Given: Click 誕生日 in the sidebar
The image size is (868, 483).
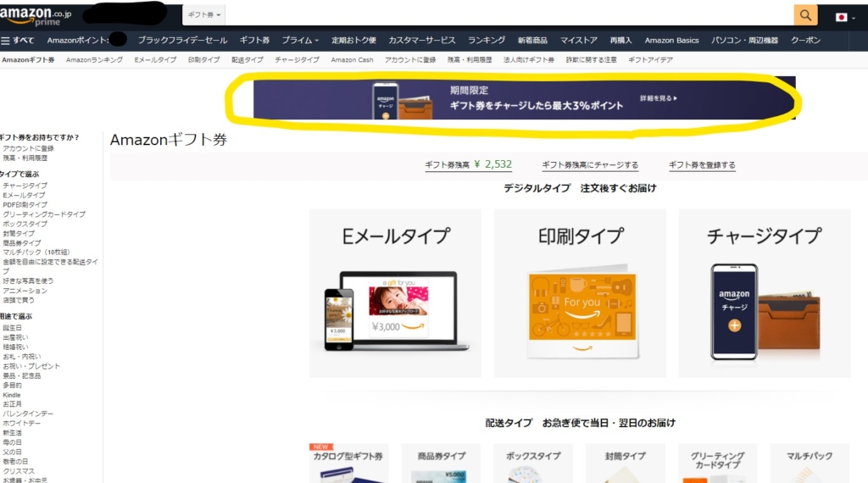Looking at the screenshot, I should (12, 328).
